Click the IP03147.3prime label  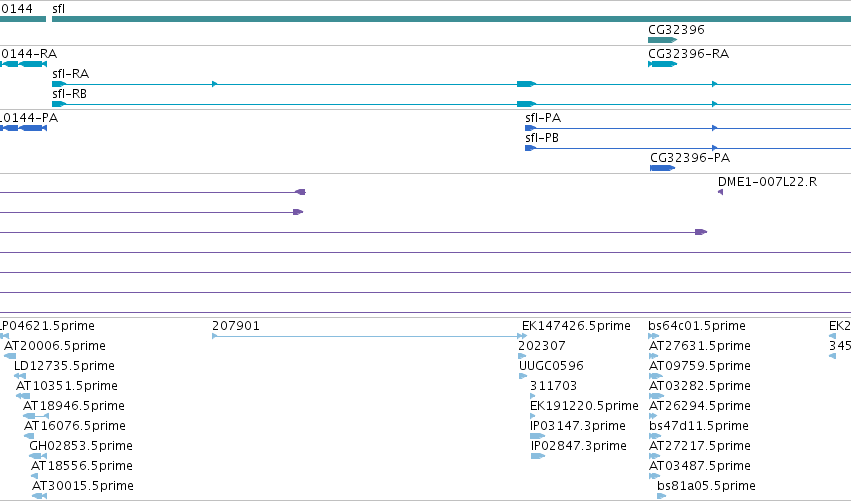click(x=578, y=426)
